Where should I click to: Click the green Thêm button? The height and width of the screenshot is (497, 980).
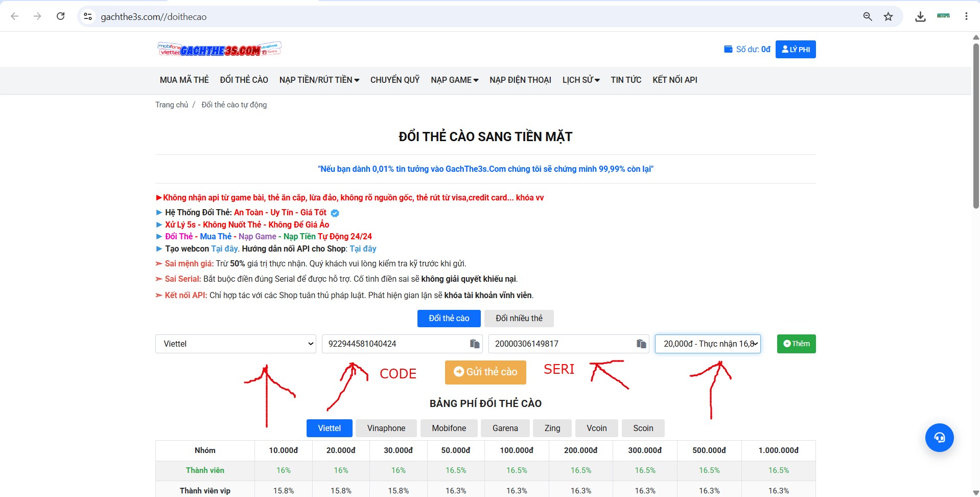(796, 344)
